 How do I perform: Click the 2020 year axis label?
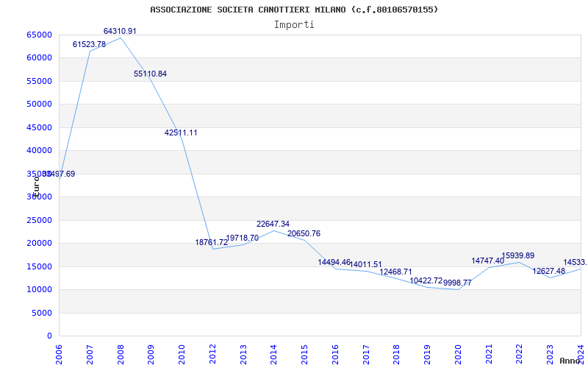pyautogui.click(x=458, y=355)
